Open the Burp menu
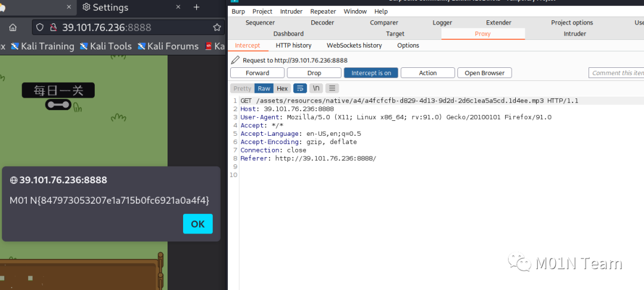The image size is (644, 290). [238, 11]
